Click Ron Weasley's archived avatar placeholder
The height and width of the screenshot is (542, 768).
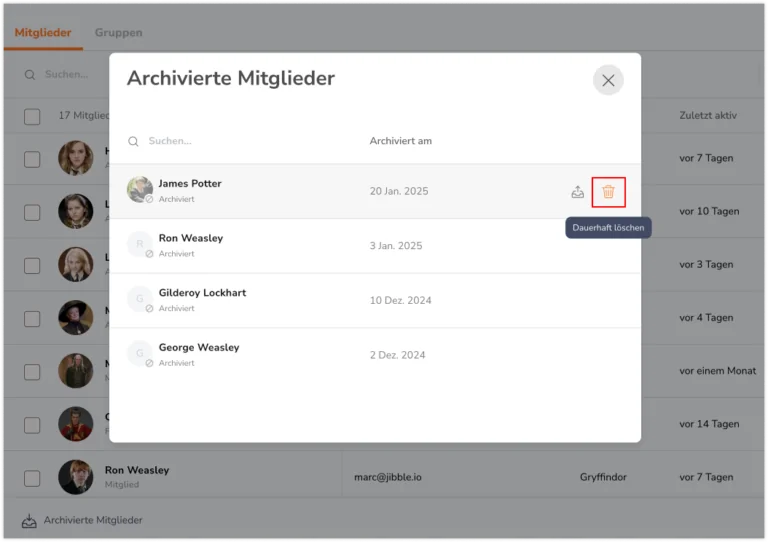pos(140,244)
